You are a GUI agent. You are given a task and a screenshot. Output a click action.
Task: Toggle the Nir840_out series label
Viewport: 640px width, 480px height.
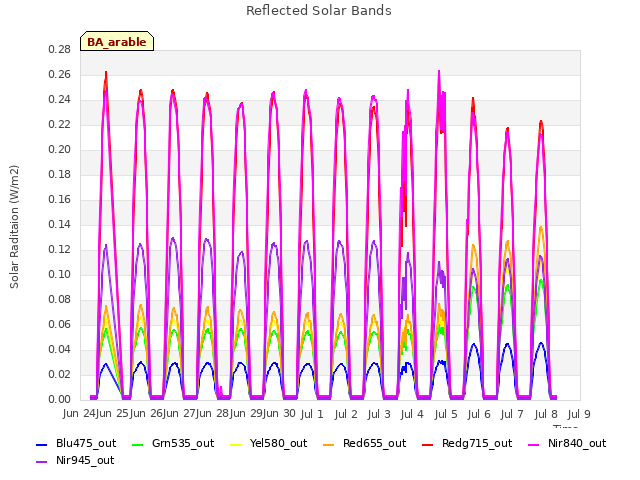click(x=577, y=443)
